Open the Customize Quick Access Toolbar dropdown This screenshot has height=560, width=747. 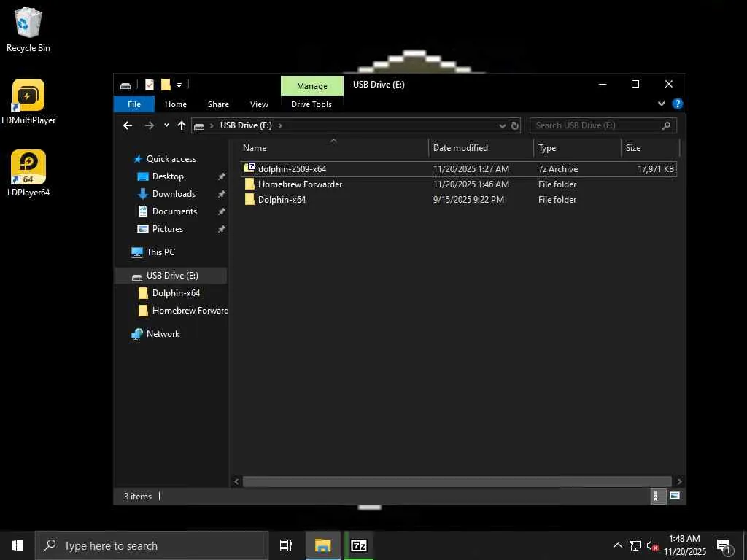click(179, 85)
